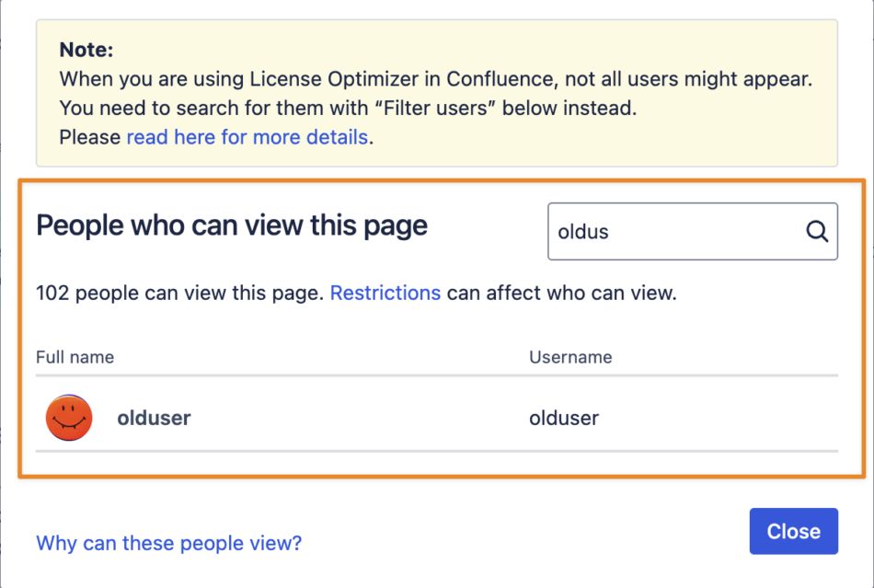Image resolution: width=874 pixels, height=588 pixels.
Task: Click the magnifier search icon
Action: (x=817, y=231)
